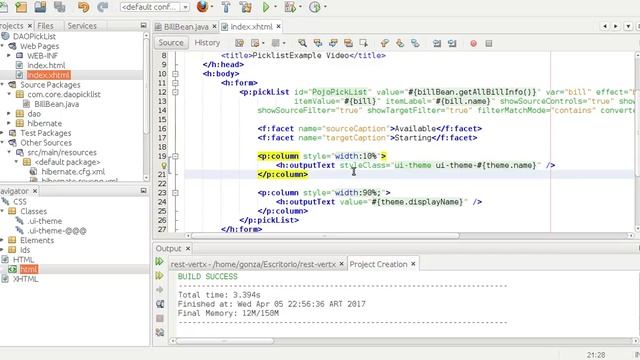Click the Save All disks icon

59,7
